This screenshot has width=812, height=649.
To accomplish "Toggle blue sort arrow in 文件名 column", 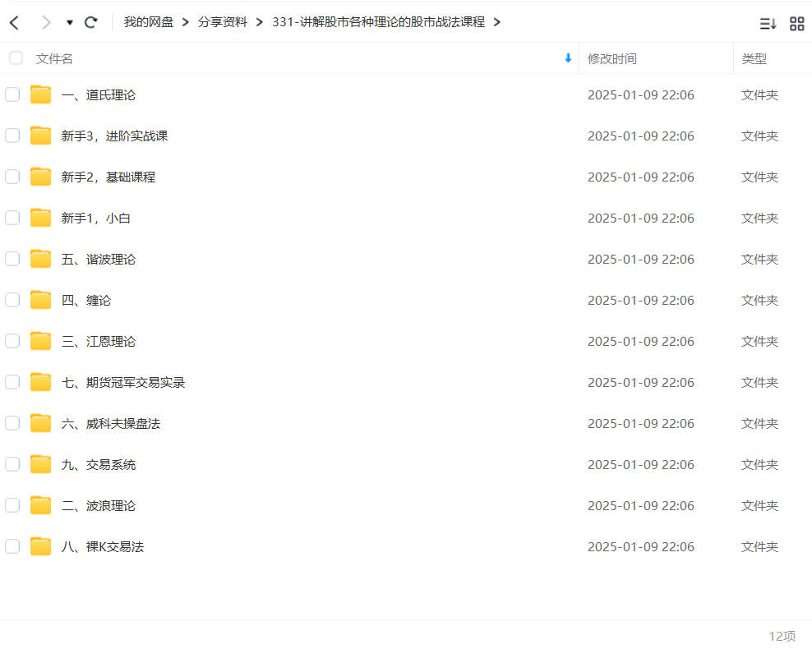I will pyautogui.click(x=568, y=58).
